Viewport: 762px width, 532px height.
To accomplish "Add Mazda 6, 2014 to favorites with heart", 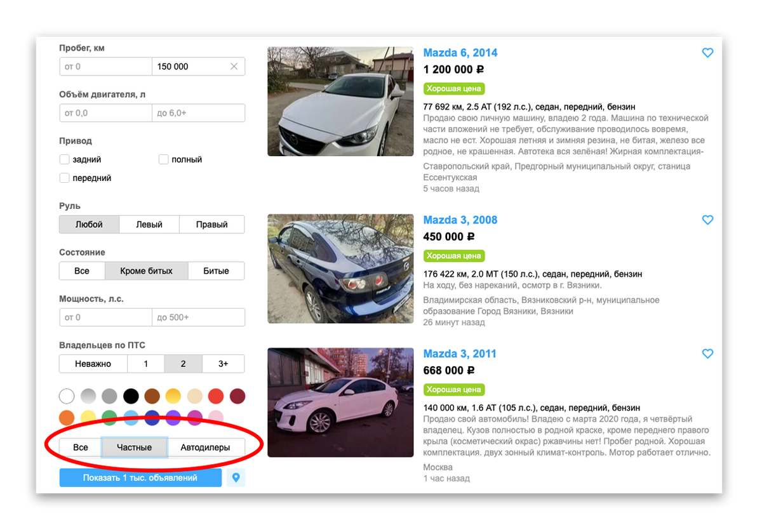I will [707, 53].
